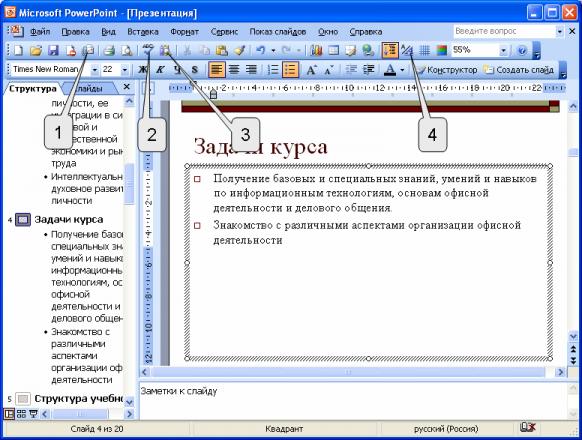Save the presentation with the floppy disk icon
The width and height of the screenshot is (582, 440).
53,50
